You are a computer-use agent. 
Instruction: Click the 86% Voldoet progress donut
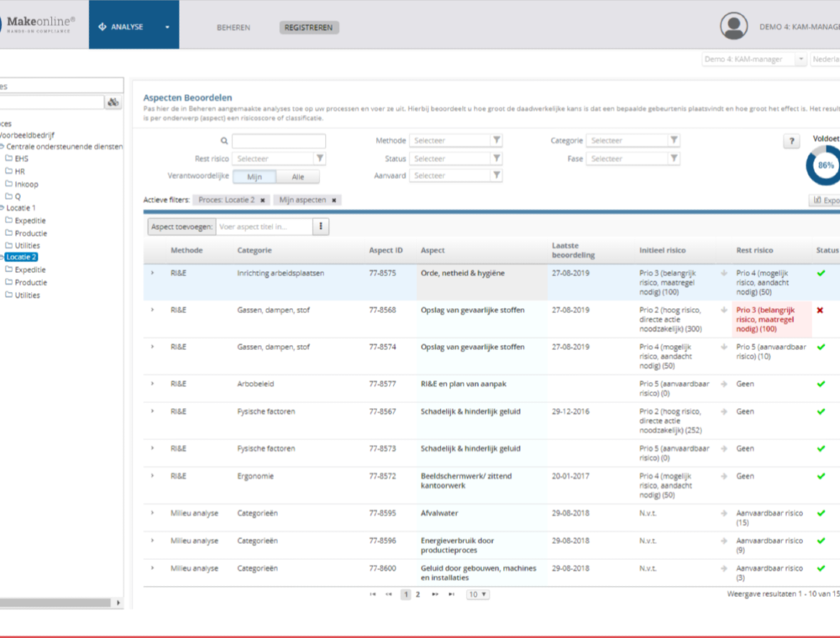[x=826, y=165]
